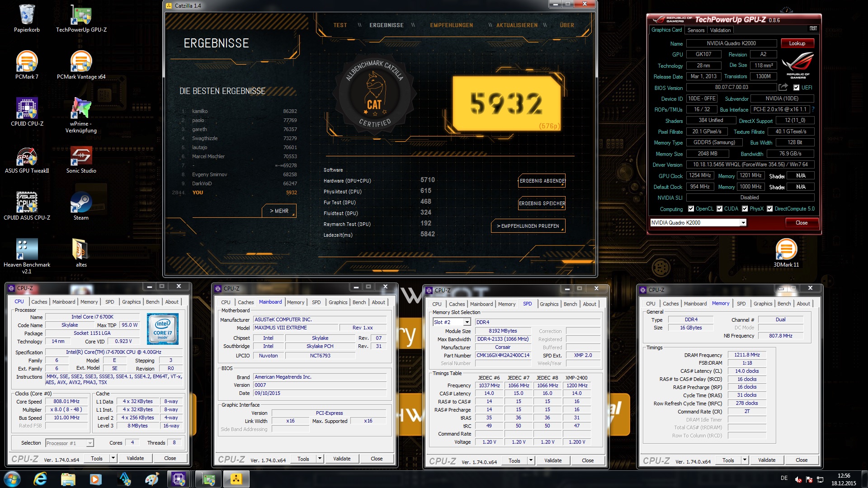Click Validate in the Mainboard CPU-Z window
The image size is (868, 488).
[342, 459]
